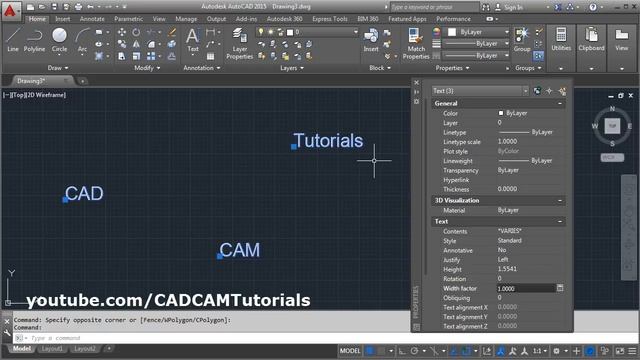Click the Color ByLayer swatch in Properties palette

coord(501,113)
